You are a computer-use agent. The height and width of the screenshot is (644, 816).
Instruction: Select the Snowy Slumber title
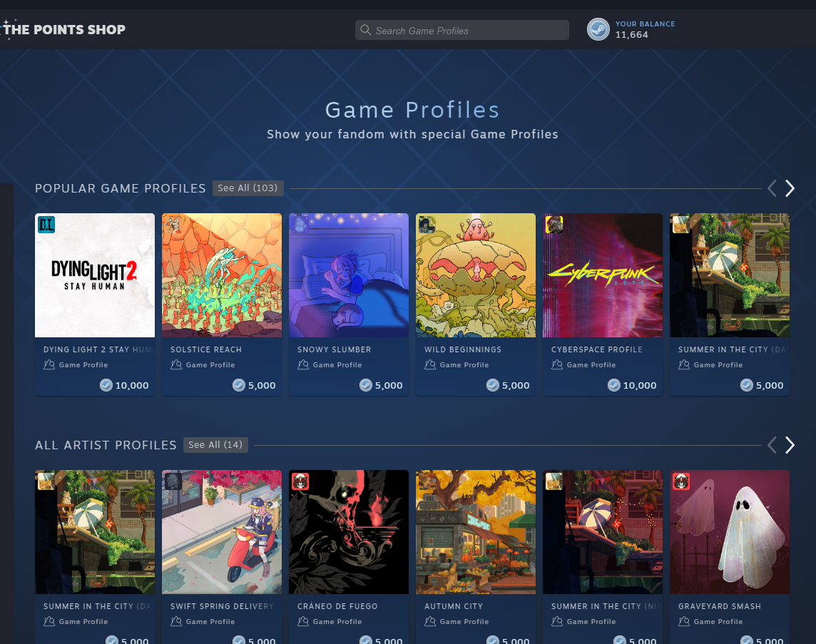(334, 349)
